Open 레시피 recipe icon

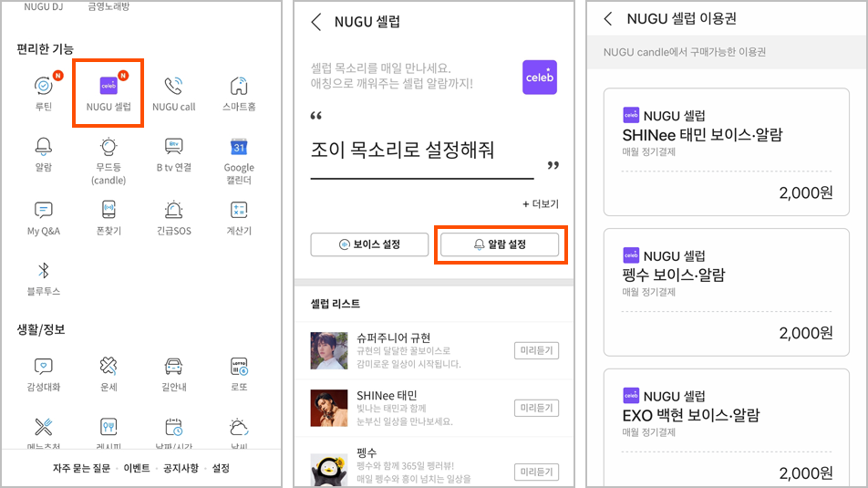point(108,427)
